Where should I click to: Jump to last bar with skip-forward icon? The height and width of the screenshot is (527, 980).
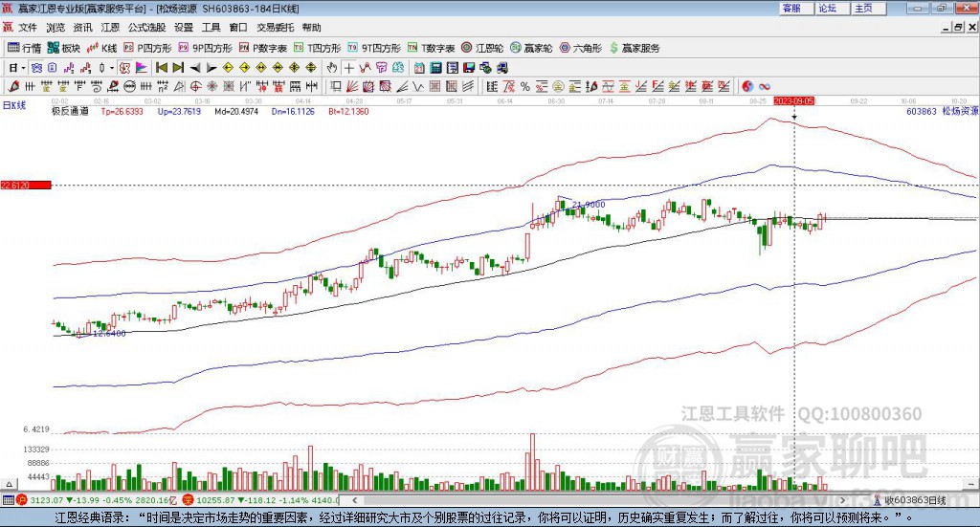tap(178, 68)
